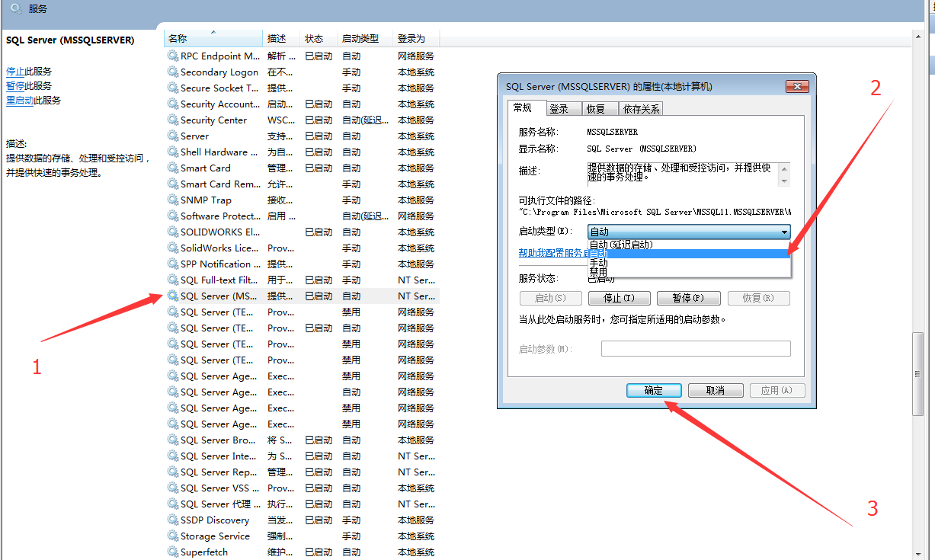Click the gear icon beside SQL Server (MS...
This screenshot has height=560, width=935.
click(x=173, y=296)
